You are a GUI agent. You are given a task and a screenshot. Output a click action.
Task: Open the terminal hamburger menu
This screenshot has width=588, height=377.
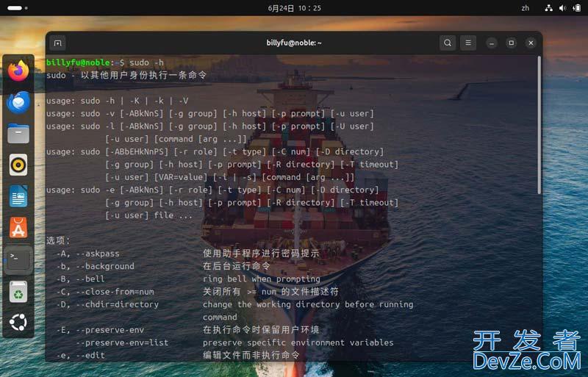pos(468,43)
